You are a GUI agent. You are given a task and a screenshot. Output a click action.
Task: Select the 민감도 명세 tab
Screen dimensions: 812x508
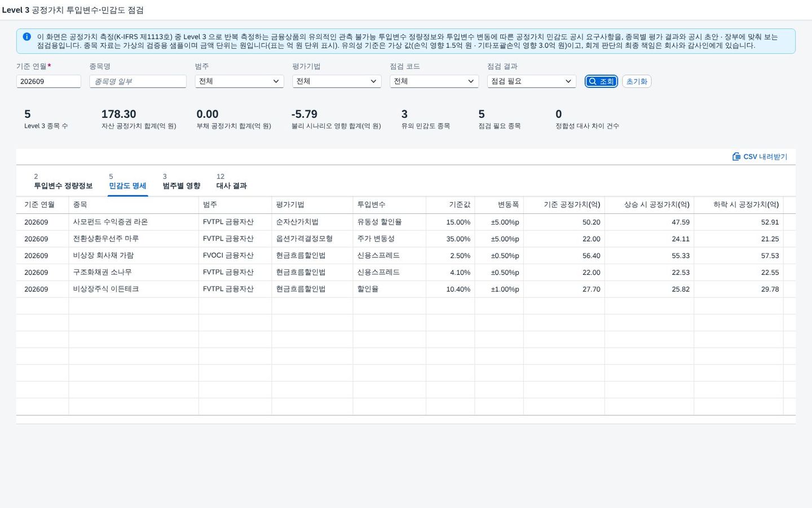pyautogui.click(x=127, y=181)
